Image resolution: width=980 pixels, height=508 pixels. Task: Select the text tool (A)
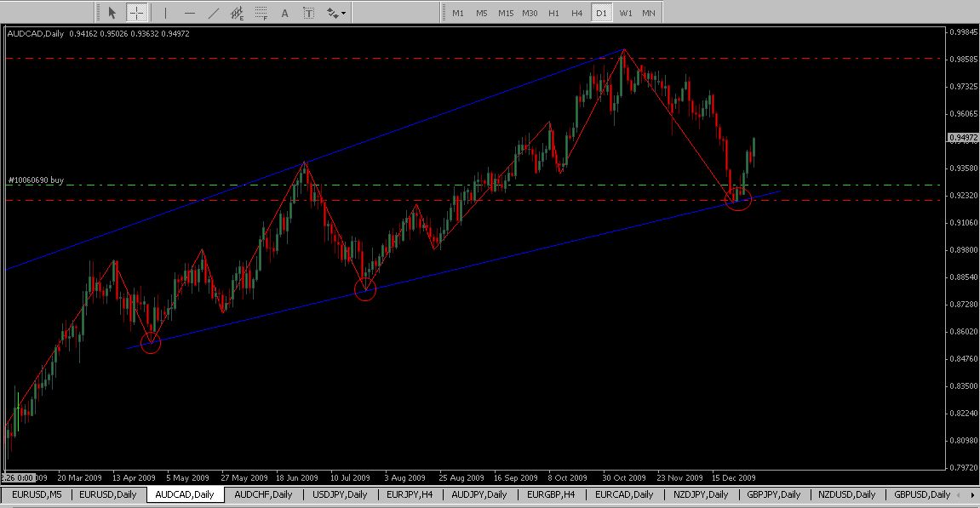click(x=284, y=13)
